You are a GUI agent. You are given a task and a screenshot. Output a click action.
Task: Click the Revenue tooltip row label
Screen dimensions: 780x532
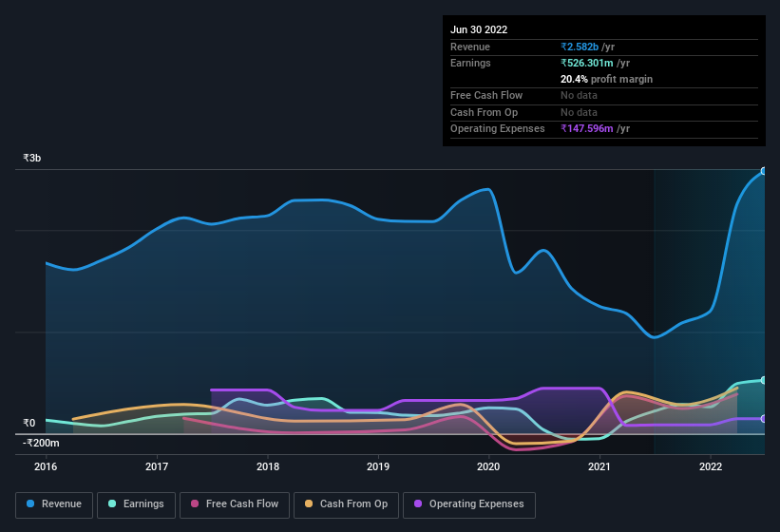point(470,47)
